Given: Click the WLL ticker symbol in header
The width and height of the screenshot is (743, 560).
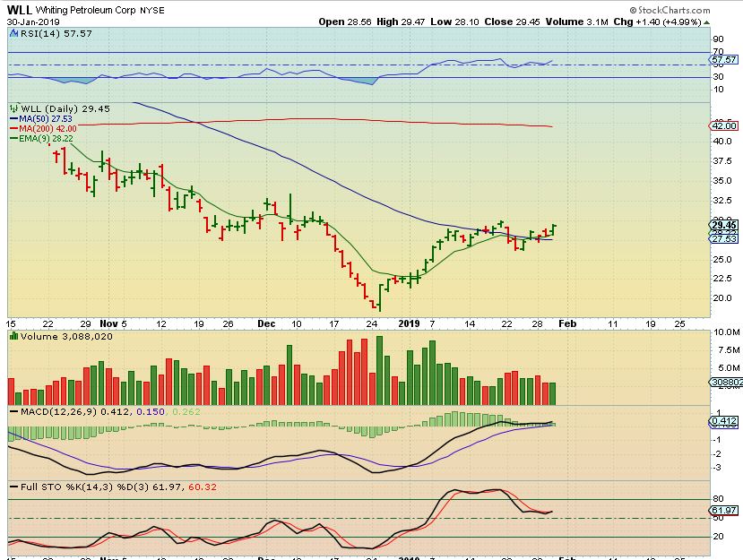Looking at the screenshot, I should click(x=19, y=10).
